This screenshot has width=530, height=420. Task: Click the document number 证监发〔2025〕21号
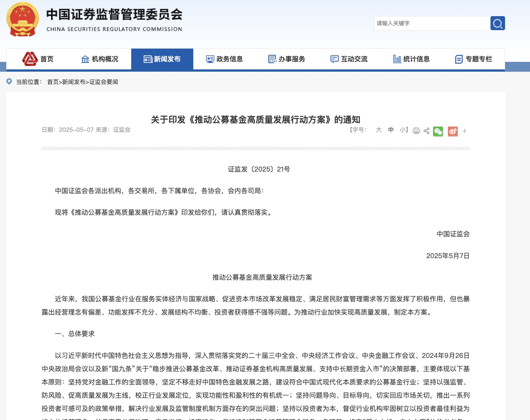click(x=259, y=169)
